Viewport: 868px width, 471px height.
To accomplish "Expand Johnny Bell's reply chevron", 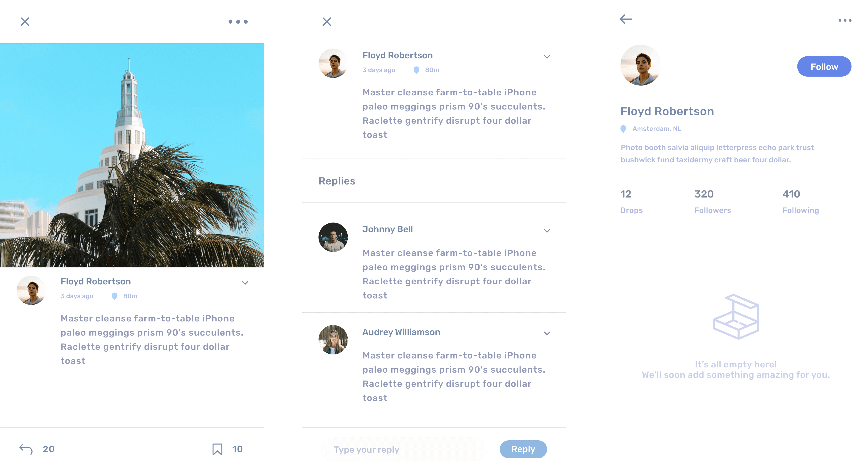I will pyautogui.click(x=547, y=231).
